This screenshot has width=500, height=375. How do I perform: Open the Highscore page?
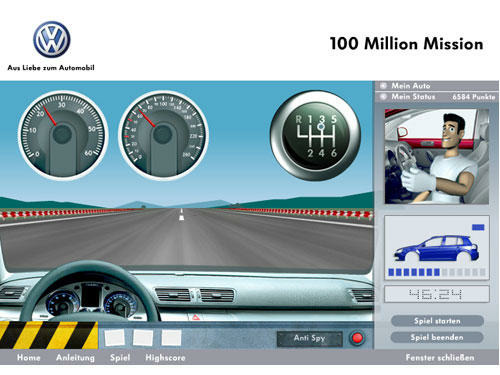(165, 358)
